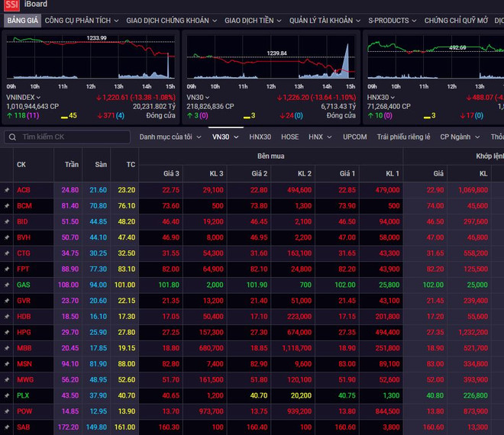This screenshot has height=435, width=504.
Task: Expand Giao dịch tiền menu
Action: [x=253, y=21]
